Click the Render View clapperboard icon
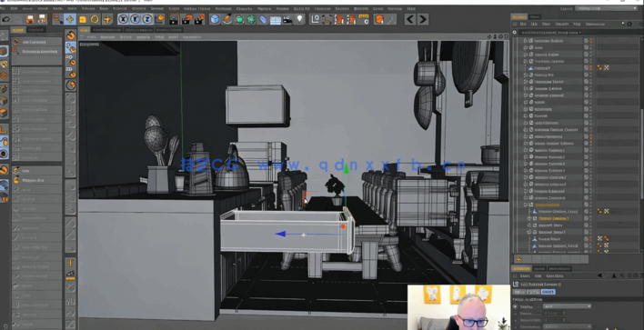644x330 pixels. pyautogui.click(x=175, y=19)
